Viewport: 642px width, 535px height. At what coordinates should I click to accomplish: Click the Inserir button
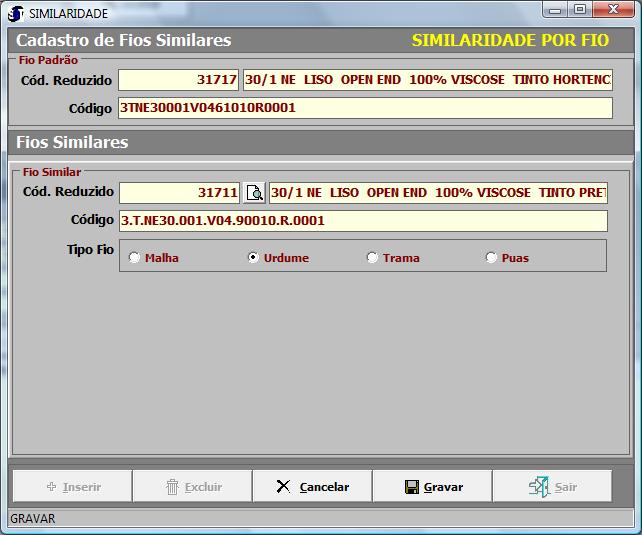pyautogui.click(x=72, y=487)
